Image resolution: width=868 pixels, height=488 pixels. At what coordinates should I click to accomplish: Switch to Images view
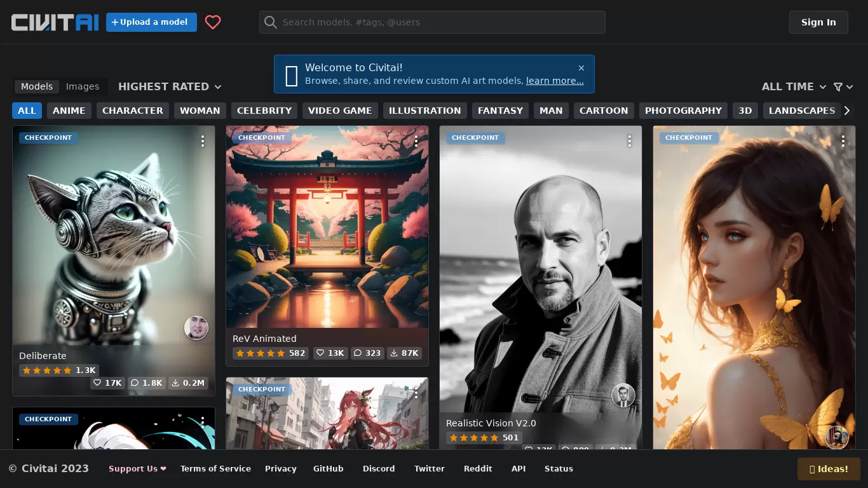pos(83,86)
